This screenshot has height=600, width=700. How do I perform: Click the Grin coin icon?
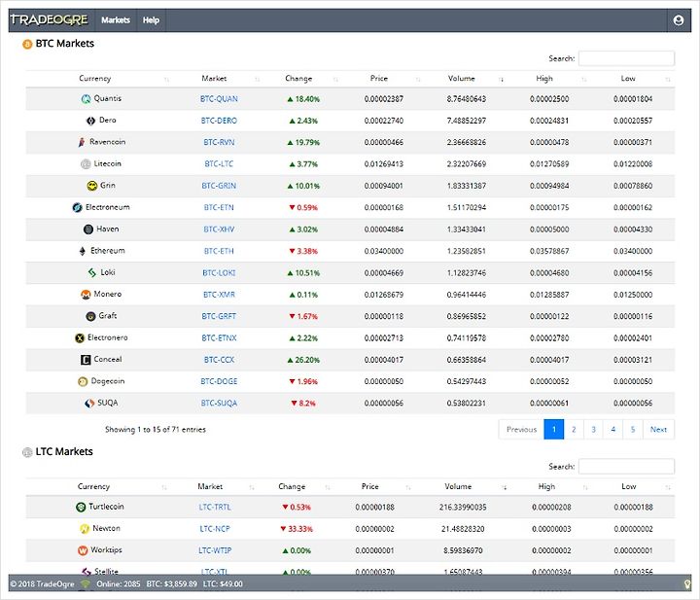coord(92,186)
